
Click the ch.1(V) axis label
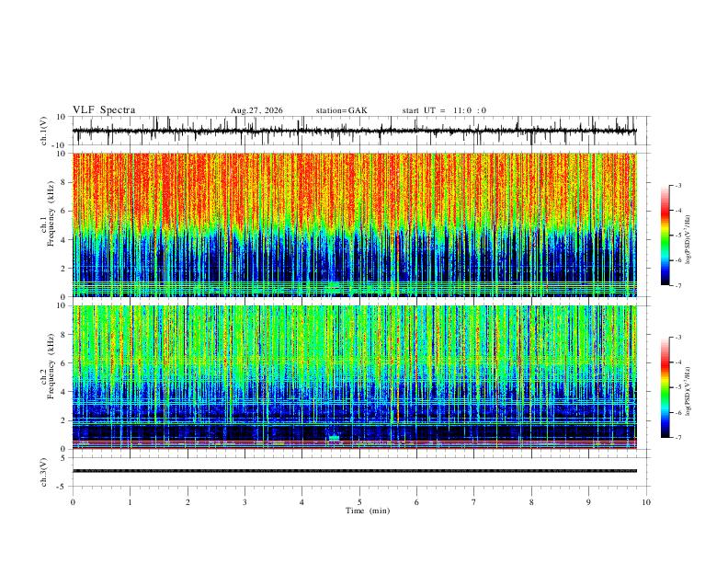(x=44, y=131)
